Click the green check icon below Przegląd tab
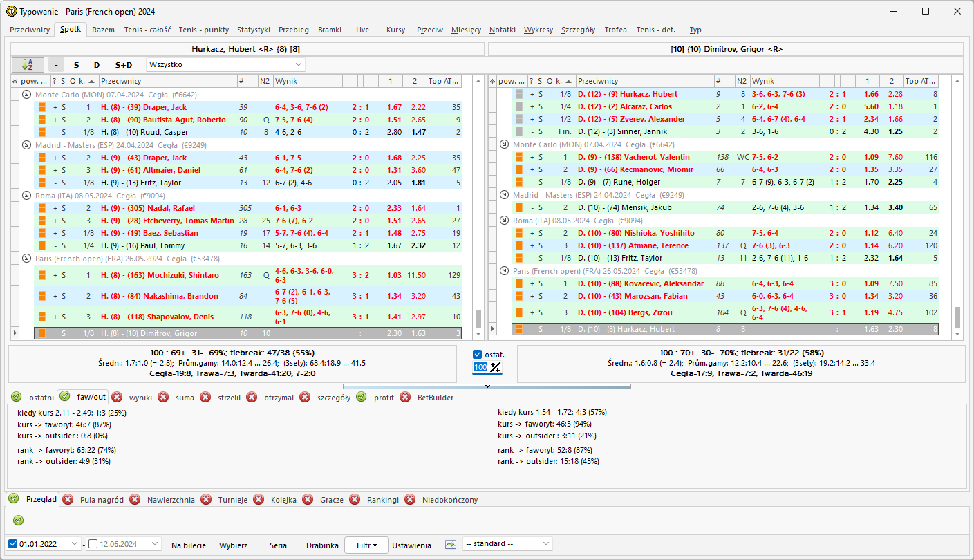 [x=18, y=520]
